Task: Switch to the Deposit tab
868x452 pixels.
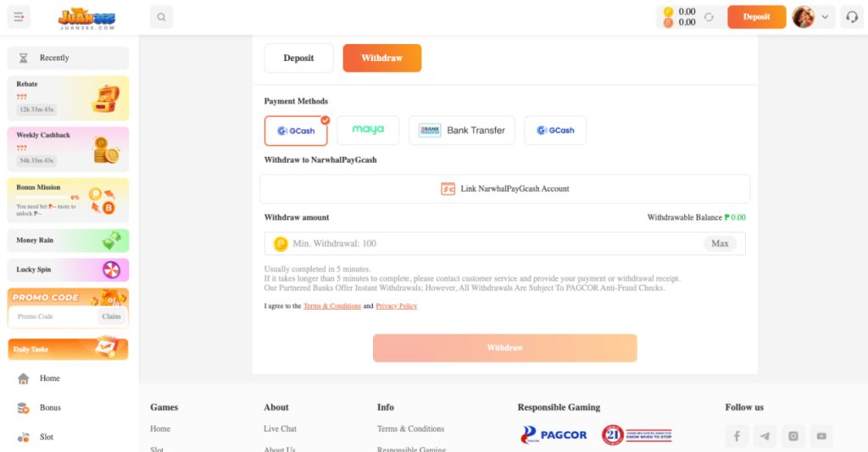Action: click(x=298, y=58)
